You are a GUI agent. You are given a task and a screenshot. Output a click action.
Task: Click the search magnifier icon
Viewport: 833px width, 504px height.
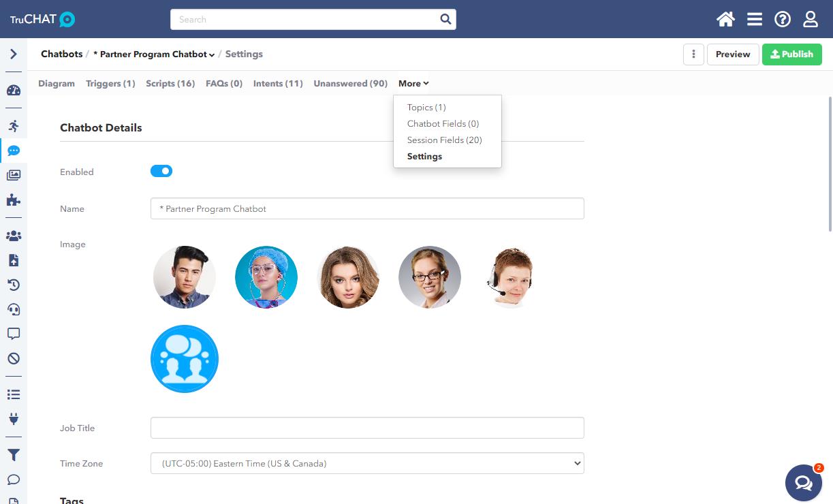[445, 19]
